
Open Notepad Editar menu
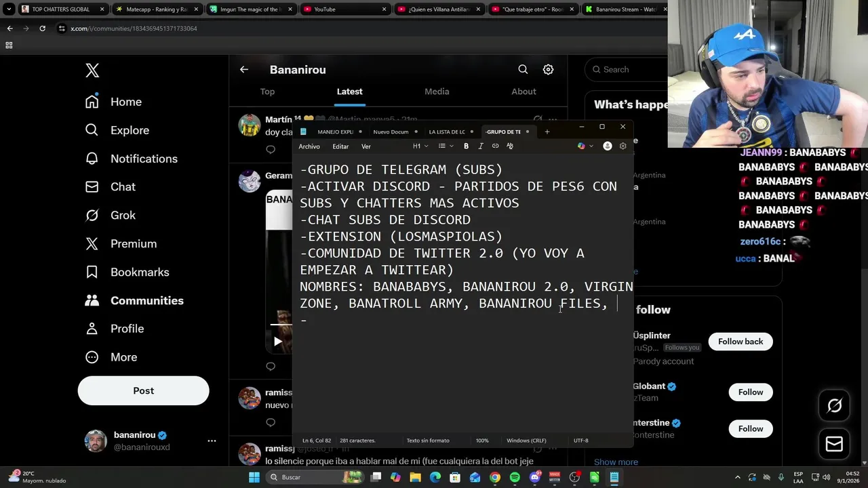(x=340, y=146)
